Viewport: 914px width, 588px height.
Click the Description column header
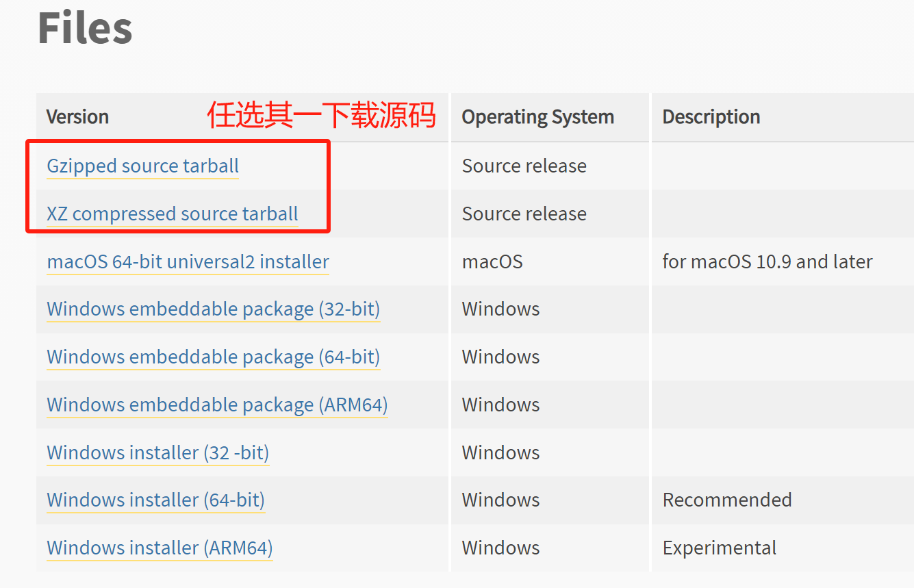711,117
